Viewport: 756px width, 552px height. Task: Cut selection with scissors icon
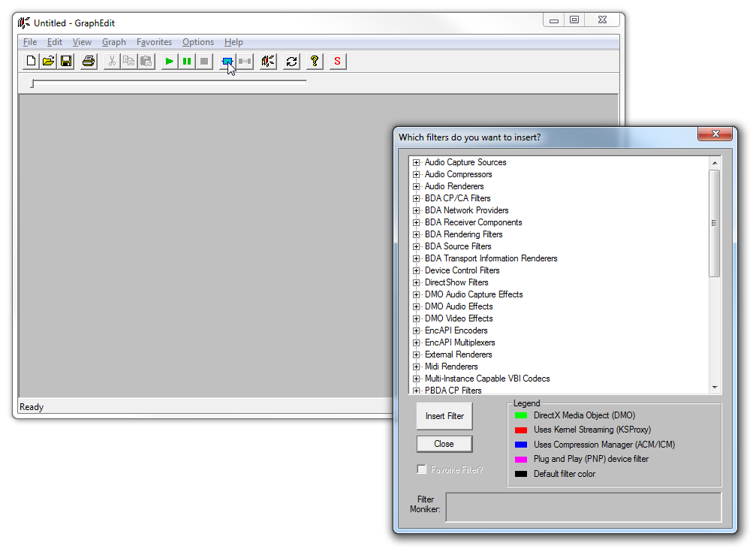pos(112,62)
